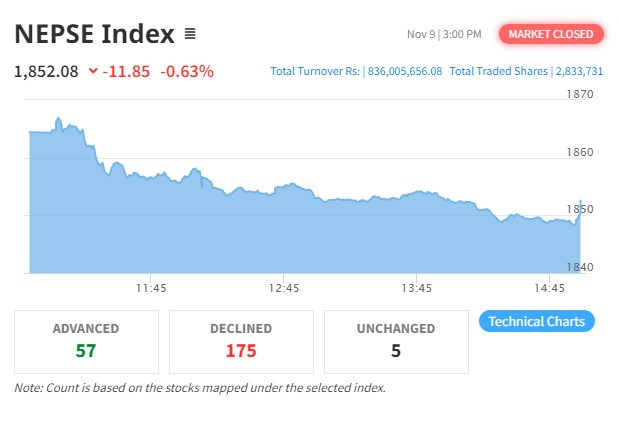Click the blue filled chart area

(x=300, y=235)
